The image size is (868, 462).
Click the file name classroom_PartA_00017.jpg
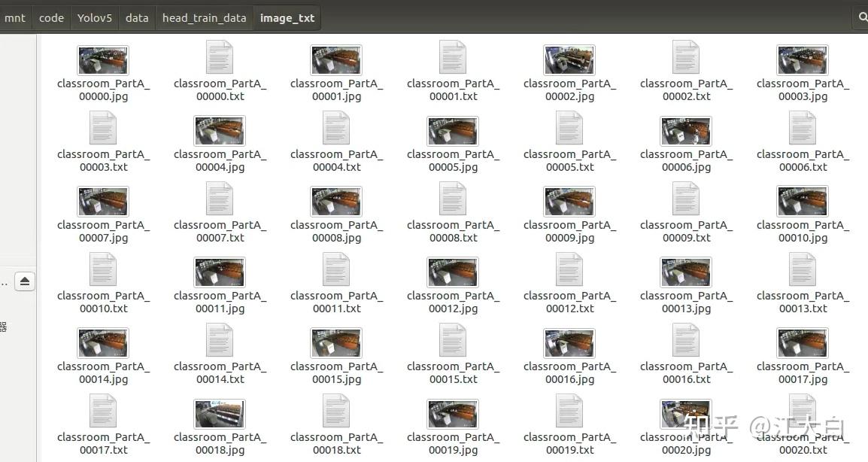[803, 372]
